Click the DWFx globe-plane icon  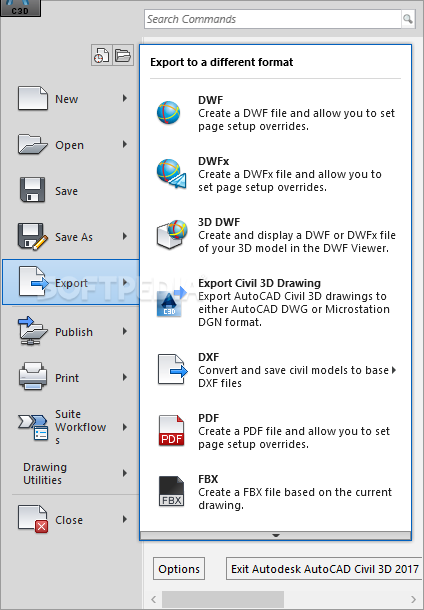coord(171,174)
